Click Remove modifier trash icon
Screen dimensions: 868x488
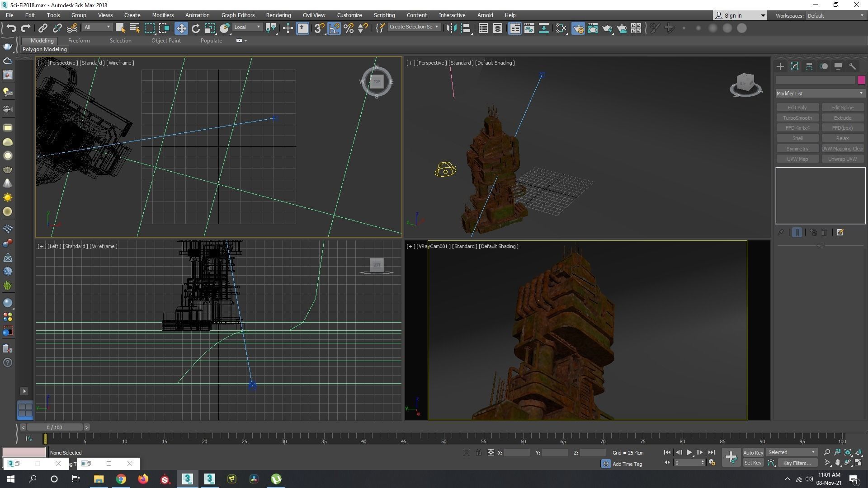pos(825,232)
